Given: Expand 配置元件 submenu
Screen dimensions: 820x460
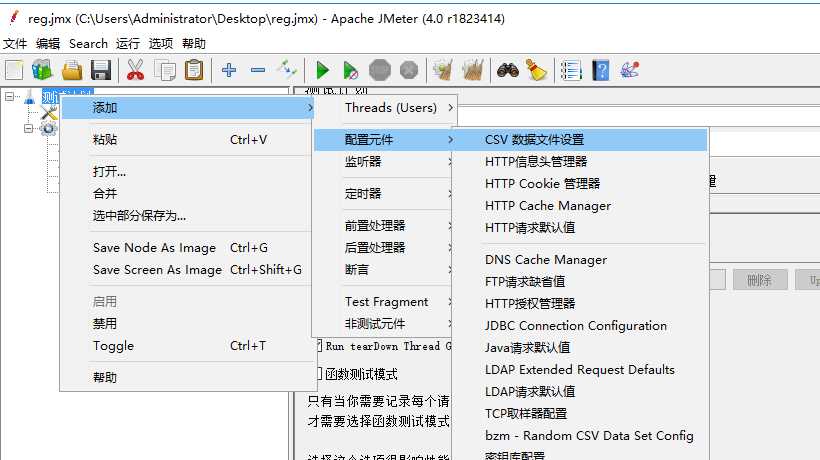Looking at the screenshot, I should (x=384, y=140).
